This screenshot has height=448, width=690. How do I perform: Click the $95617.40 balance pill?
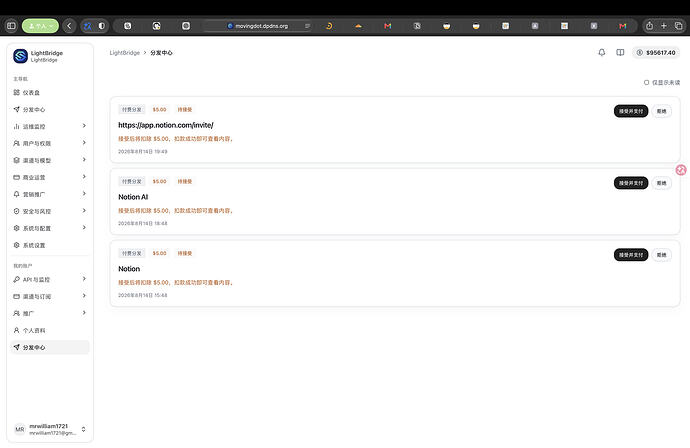[x=656, y=53]
